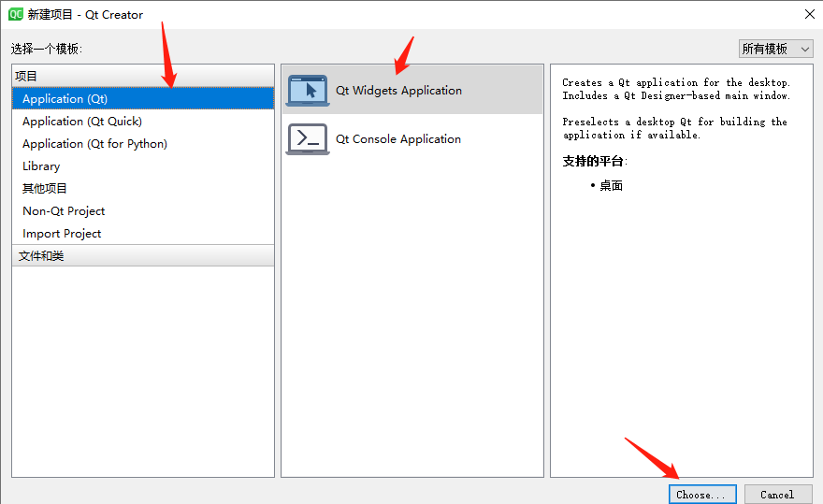Open the 所有模板 template filter dropdown
The width and height of the screenshot is (823, 504).
click(x=775, y=49)
